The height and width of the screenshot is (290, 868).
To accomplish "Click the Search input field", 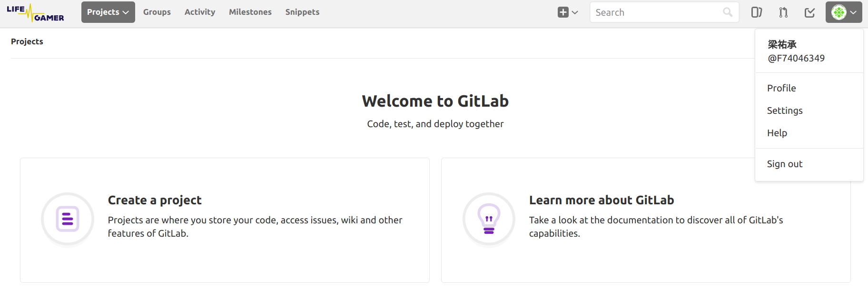I will tap(664, 12).
